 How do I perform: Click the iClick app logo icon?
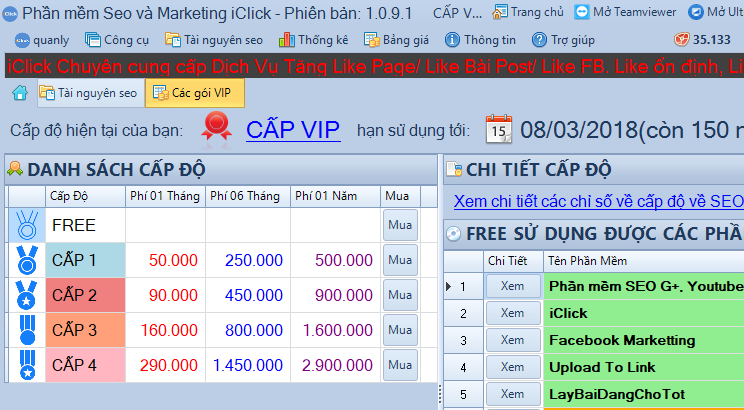click(x=9, y=13)
